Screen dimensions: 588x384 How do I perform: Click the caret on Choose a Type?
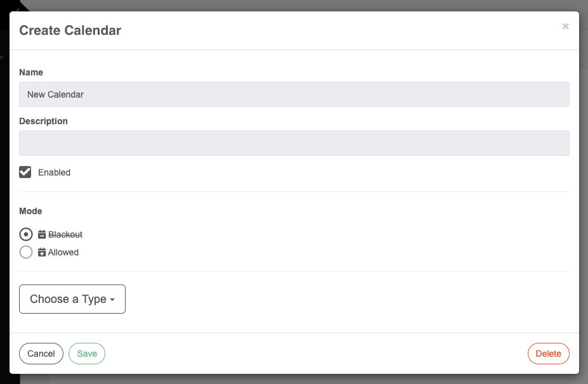pos(112,300)
